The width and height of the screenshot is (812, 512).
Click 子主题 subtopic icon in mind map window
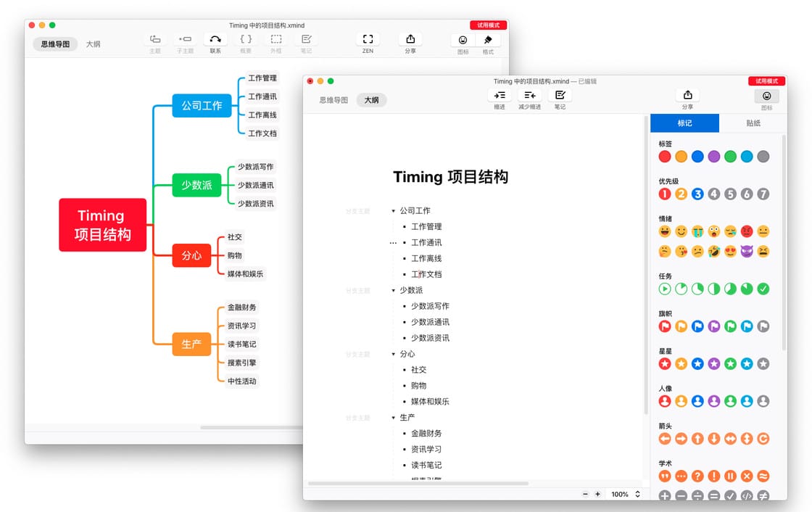coord(185,39)
